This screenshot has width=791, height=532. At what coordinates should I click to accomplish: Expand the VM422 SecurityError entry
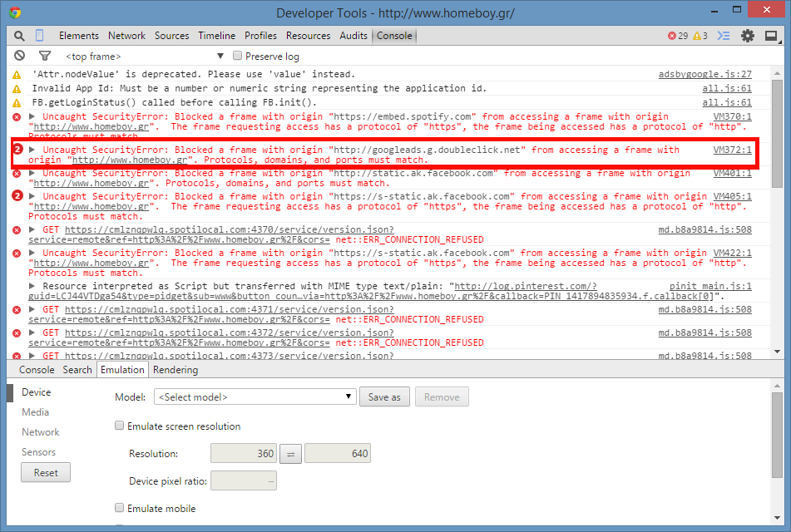(x=32, y=253)
